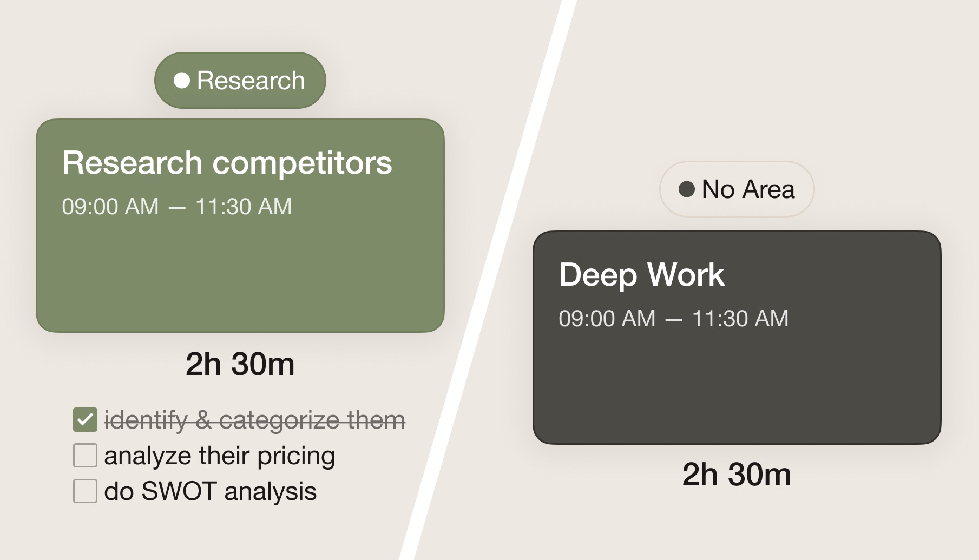
Task: Uncheck the 'identify & categorize them' checkbox
Action: point(85,420)
